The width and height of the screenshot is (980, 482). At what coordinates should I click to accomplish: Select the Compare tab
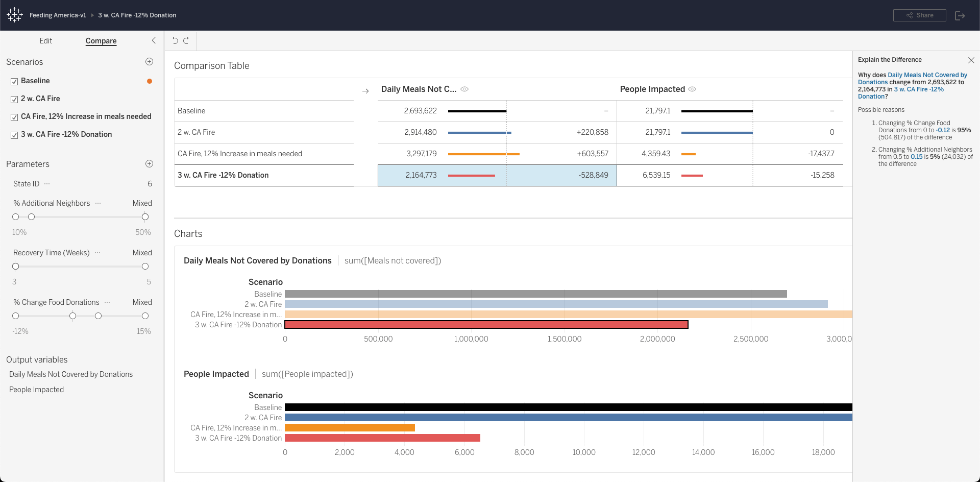click(x=101, y=41)
